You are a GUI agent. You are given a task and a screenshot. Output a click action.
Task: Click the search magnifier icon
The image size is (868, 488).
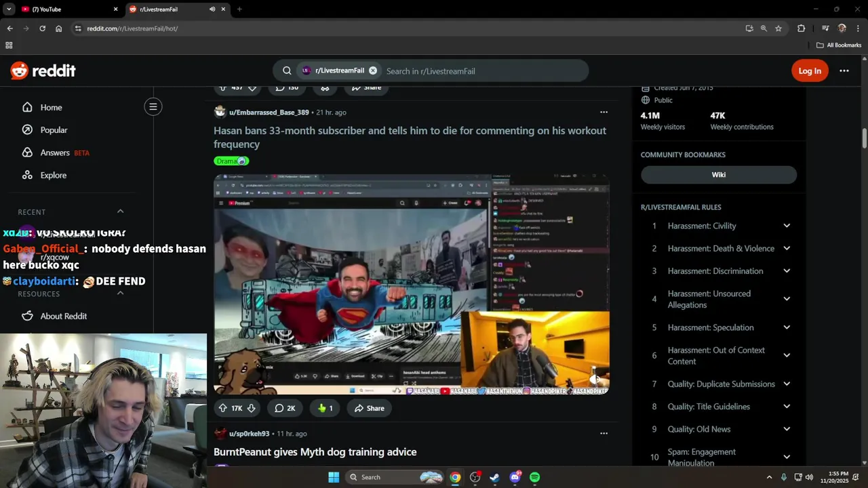pyautogui.click(x=287, y=70)
